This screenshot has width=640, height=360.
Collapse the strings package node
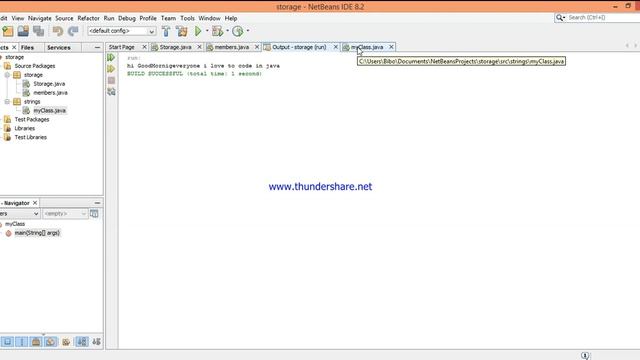(x=7, y=102)
